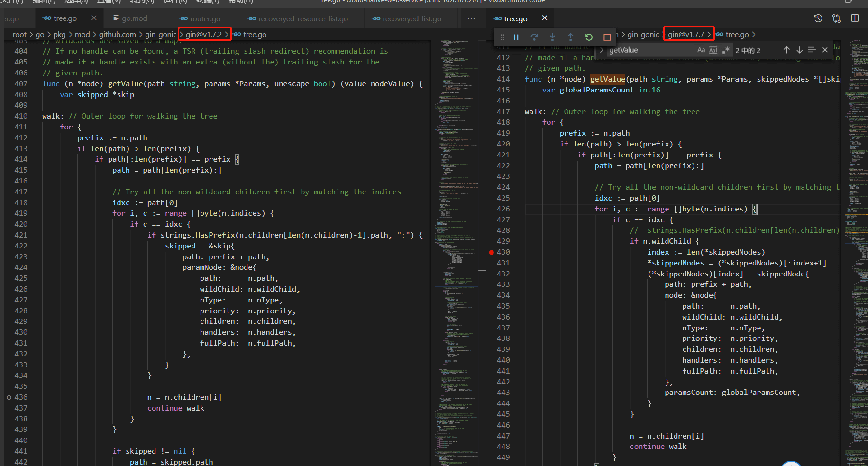Click "var skipped *skip" on left line 408
The width and height of the screenshot is (868, 466).
(x=97, y=95)
